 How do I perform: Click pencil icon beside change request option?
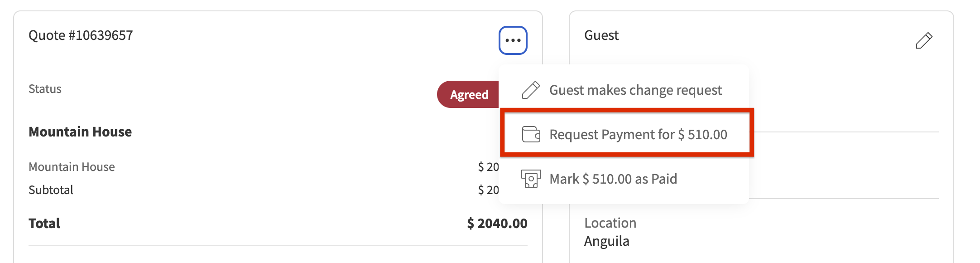531,90
